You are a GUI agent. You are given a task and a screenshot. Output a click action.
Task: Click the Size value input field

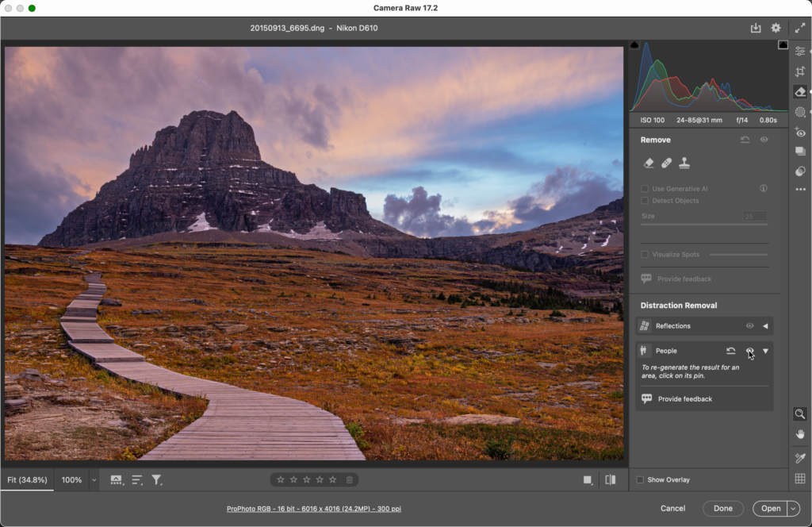pos(755,216)
